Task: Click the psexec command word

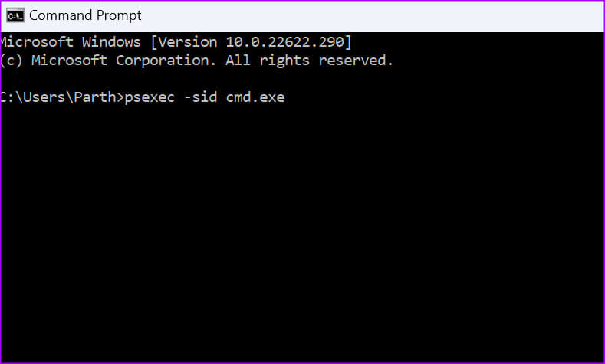Action: [150, 97]
